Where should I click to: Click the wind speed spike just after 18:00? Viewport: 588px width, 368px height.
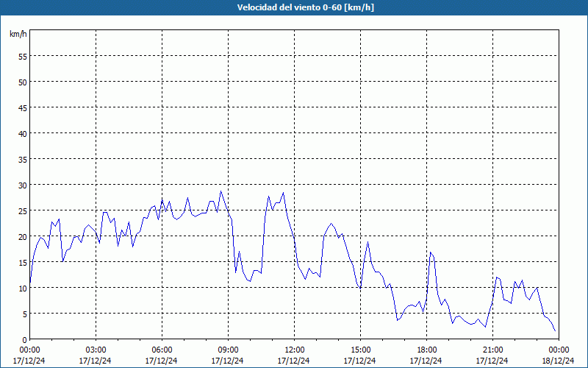(x=431, y=252)
